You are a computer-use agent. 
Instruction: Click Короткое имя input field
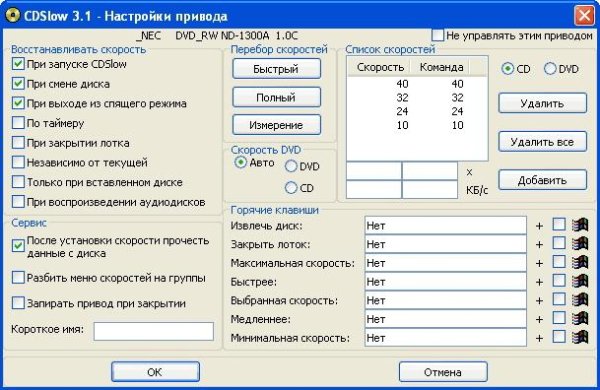[153, 331]
